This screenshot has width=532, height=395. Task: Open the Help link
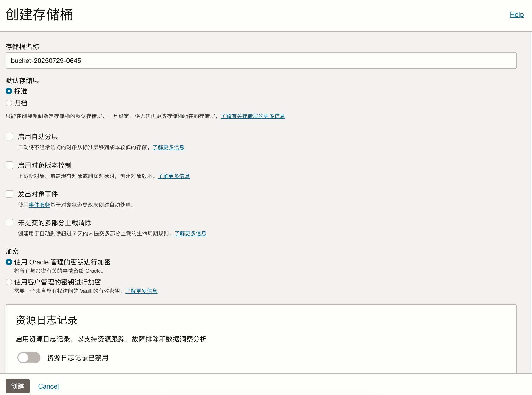point(517,15)
